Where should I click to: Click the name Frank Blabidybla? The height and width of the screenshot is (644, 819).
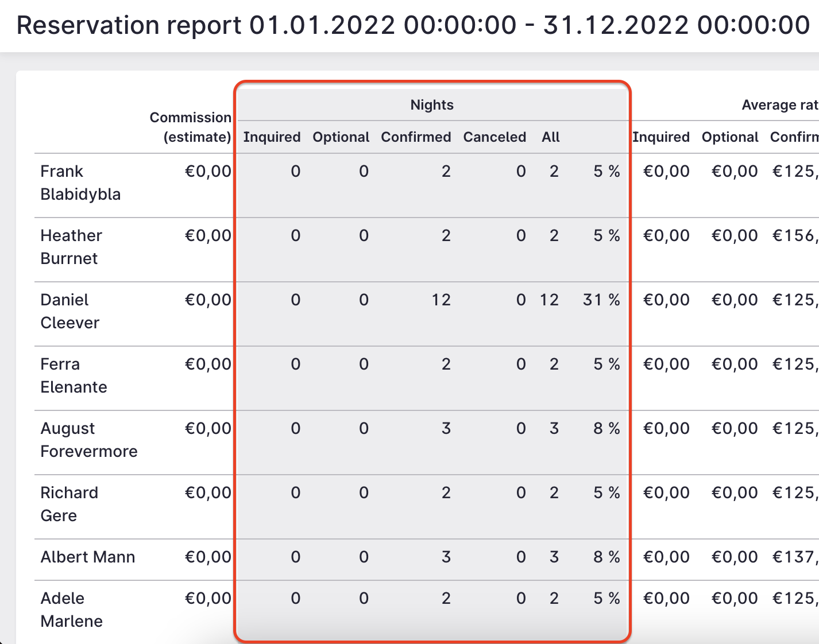80,183
